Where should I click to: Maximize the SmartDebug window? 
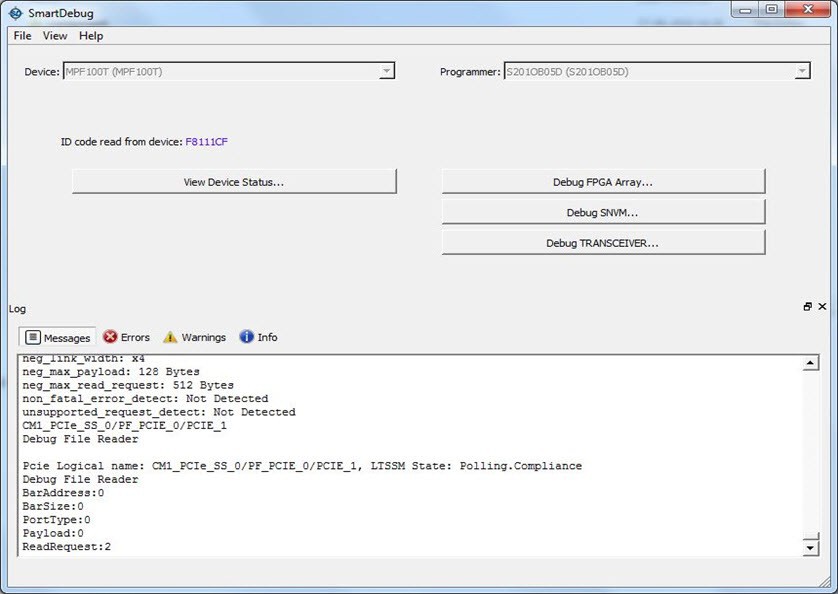click(x=772, y=10)
